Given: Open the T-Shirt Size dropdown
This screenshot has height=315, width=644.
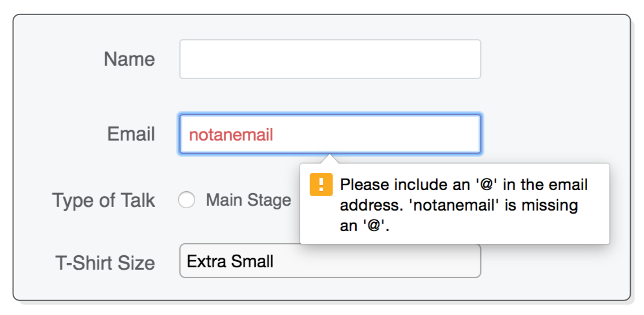Looking at the screenshot, I should (330, 261).
